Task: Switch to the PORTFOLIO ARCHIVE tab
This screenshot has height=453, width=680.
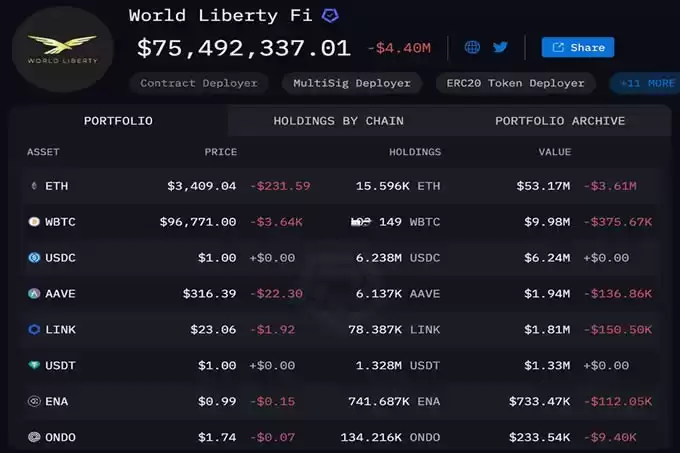Action: (560, 121)
